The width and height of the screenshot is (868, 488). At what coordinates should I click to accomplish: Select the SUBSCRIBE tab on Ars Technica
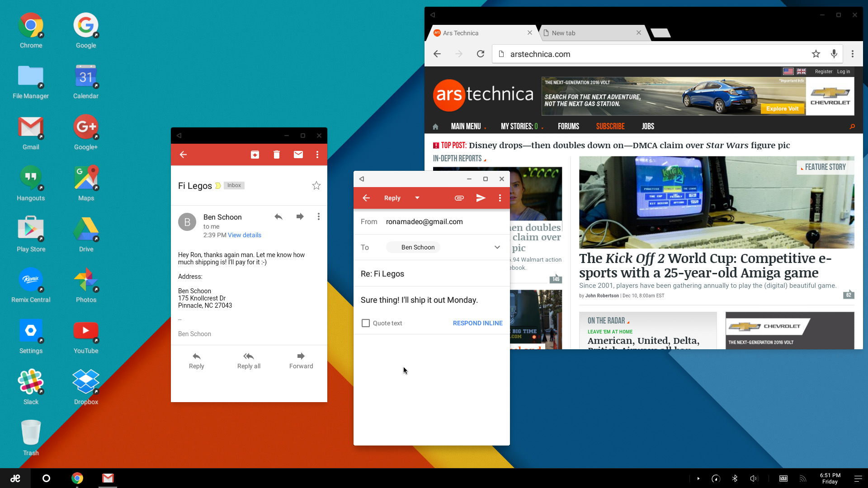pyautogui.click(x=610, y=127)
